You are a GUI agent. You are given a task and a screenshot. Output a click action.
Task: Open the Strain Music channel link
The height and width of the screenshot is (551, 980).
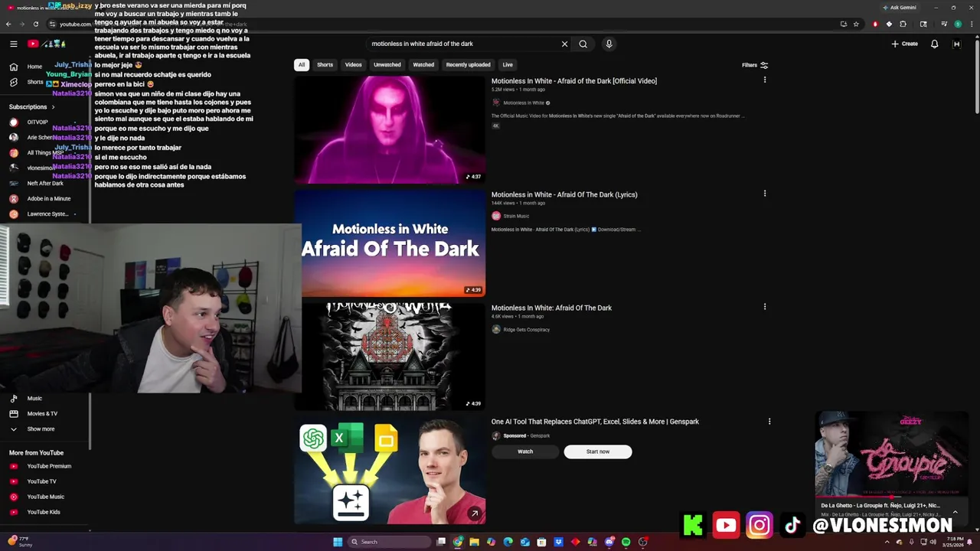516,216
